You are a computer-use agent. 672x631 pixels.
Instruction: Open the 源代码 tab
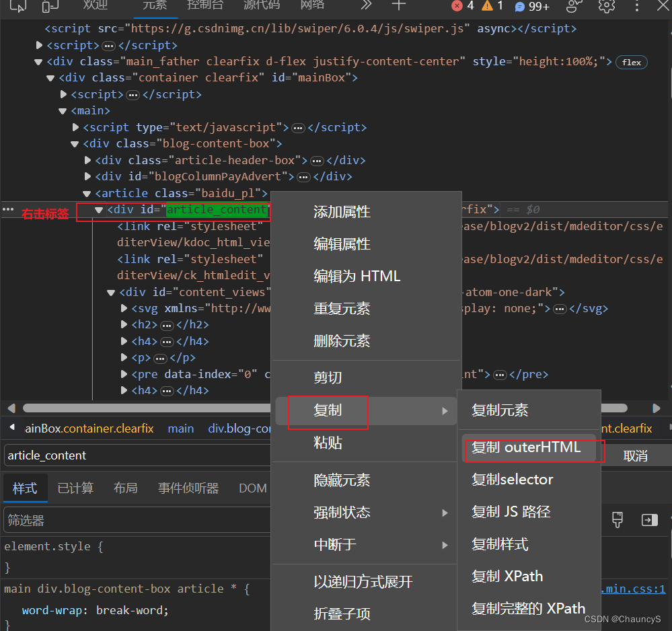(x=262, y=5)
